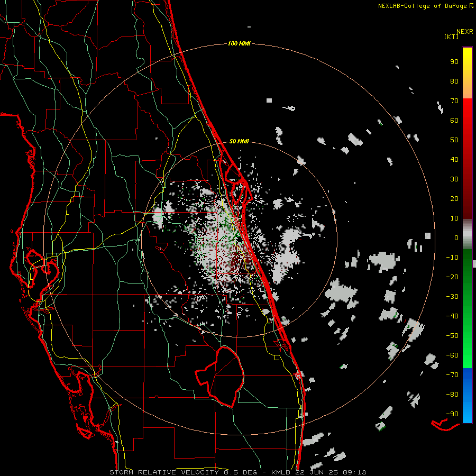This screenshot has height=476, width=476.
Task: Click the -60 knot scale label
Action: coord(452,355)
